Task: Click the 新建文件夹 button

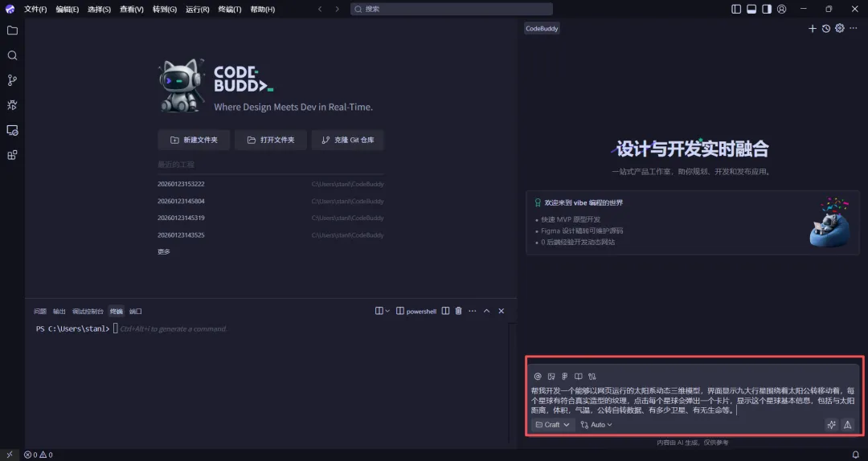Action: point(194,140)
